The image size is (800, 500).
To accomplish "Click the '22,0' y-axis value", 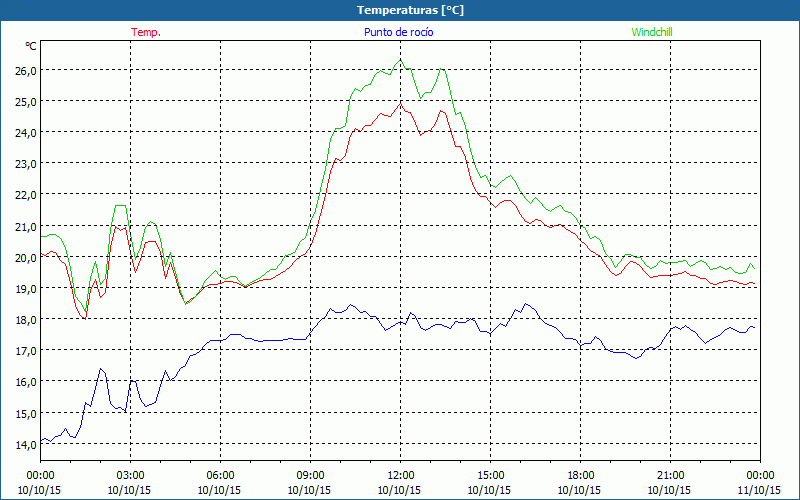I will point(27,195).
